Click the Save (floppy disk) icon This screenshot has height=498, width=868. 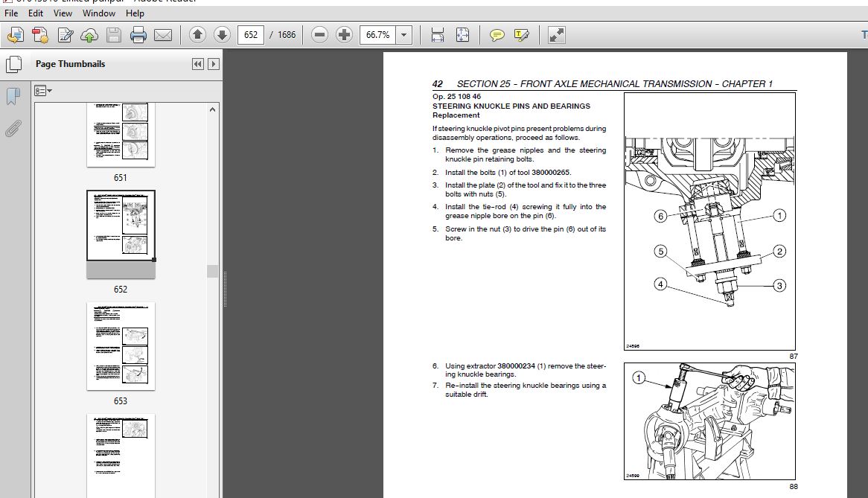(114, 35)
